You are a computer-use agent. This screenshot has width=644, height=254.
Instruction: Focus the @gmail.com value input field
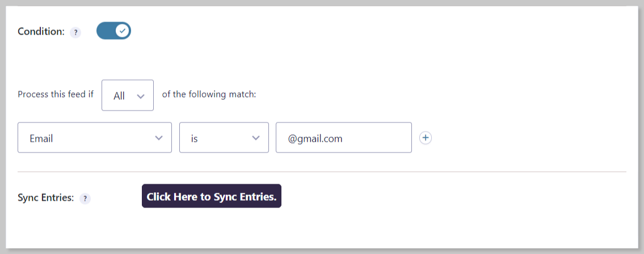(344, 137)
